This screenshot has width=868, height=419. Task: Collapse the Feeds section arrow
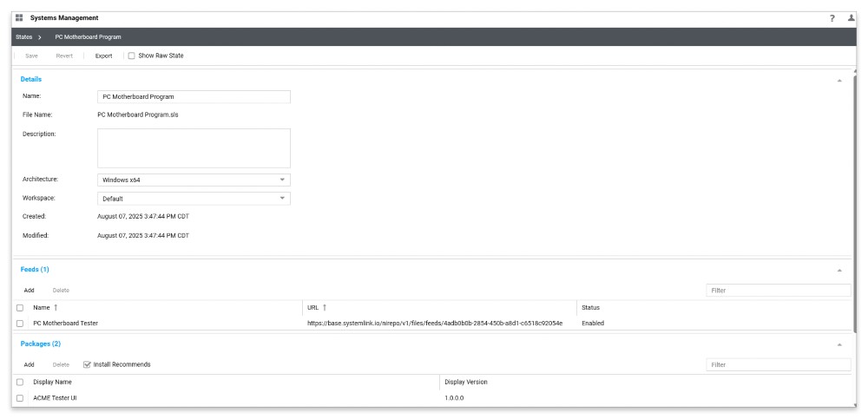839,270
